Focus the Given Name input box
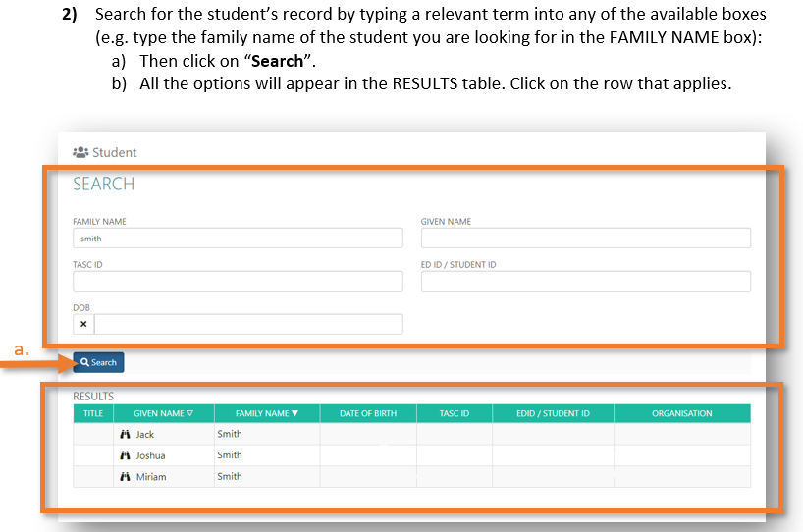The image size is (803, 532). pos(585,239)
